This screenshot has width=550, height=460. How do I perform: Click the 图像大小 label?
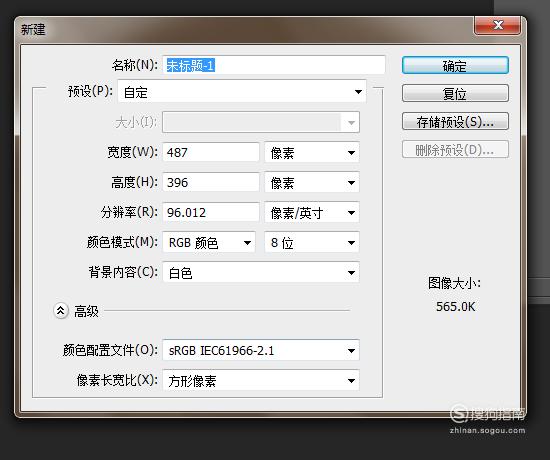(454, 283)
